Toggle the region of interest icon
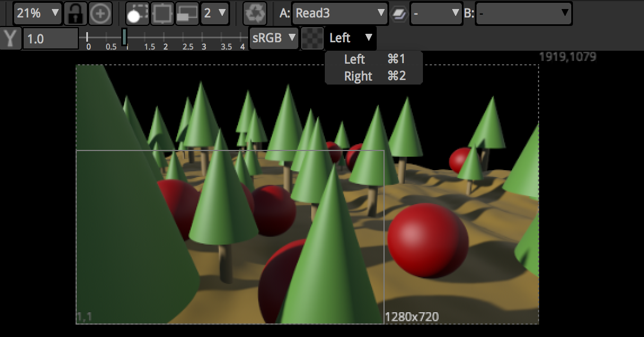Viewport: 644px width, 337px height. click(136, 13)
